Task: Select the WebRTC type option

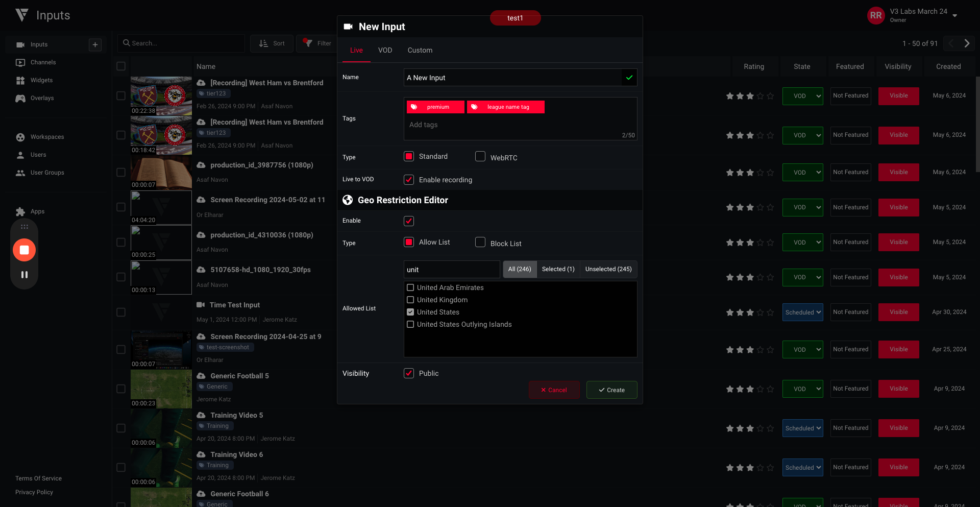Action: coord(480,156)
